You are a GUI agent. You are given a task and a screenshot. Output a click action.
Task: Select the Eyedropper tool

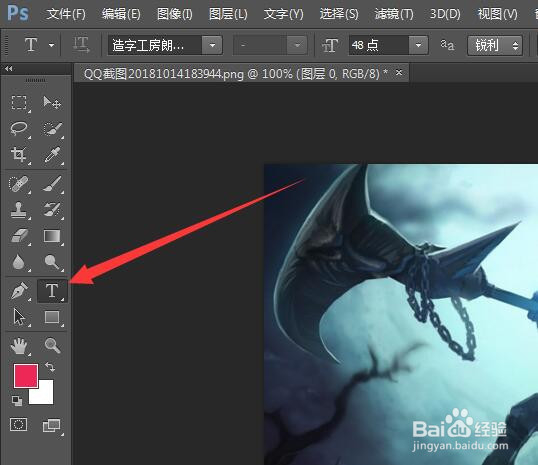click(52, 154)
